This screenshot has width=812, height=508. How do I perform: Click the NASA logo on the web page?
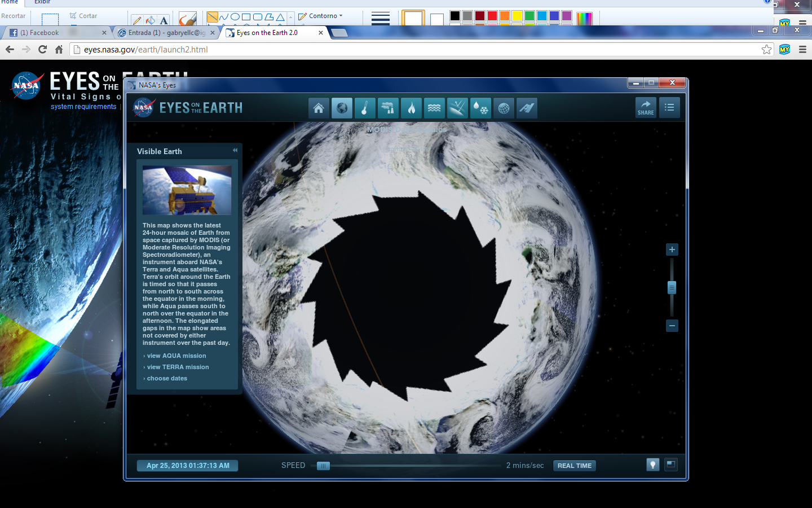coord(27,86)
